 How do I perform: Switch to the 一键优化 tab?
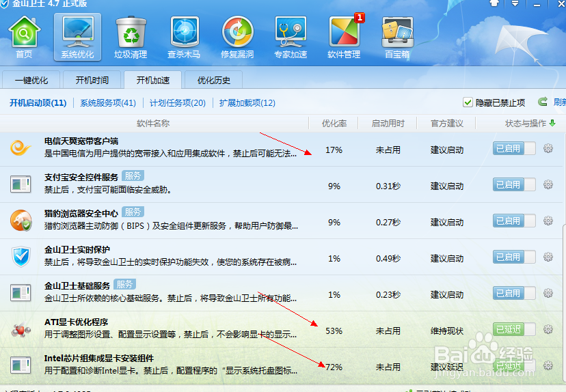[31, 80]
